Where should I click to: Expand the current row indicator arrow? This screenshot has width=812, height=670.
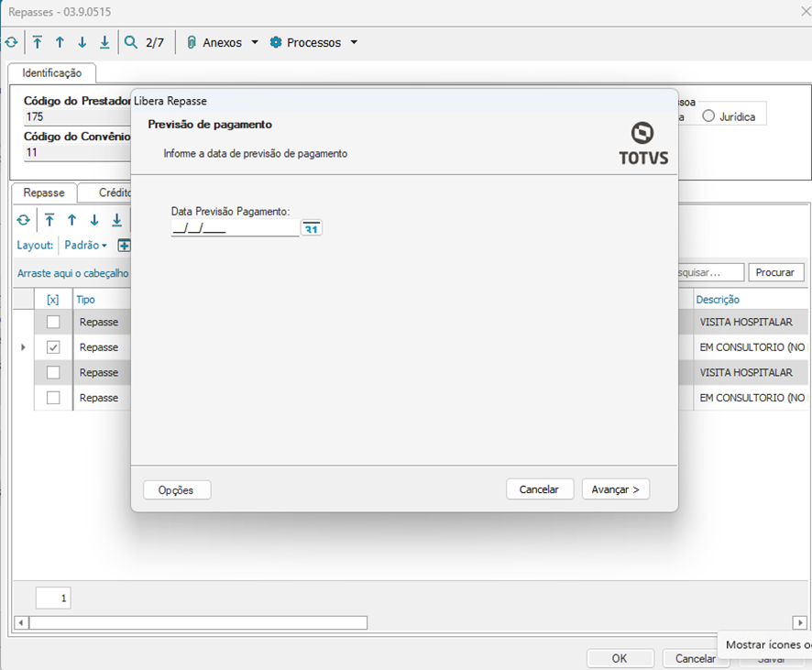click(x=23, y=347)
